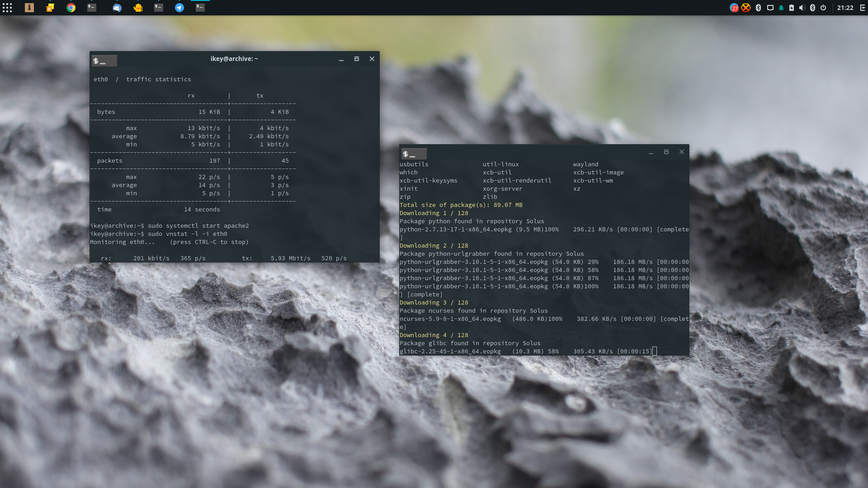This screenshot has height=488, width=868.
Task: Close the package download terminal window
Action: (682, 152)
